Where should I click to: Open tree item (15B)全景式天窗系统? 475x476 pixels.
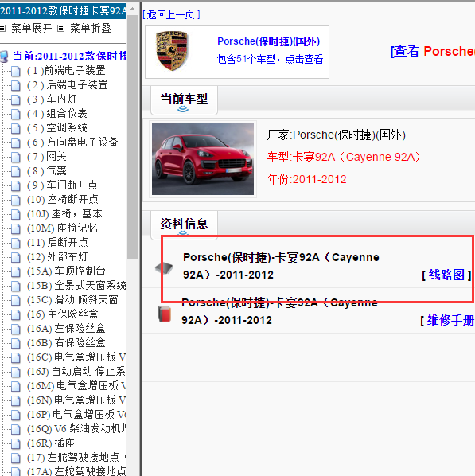pos(76,286)
